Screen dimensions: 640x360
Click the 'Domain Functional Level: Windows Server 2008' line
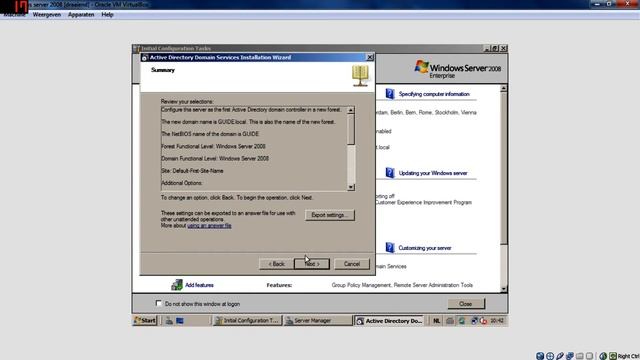point(215,158)
